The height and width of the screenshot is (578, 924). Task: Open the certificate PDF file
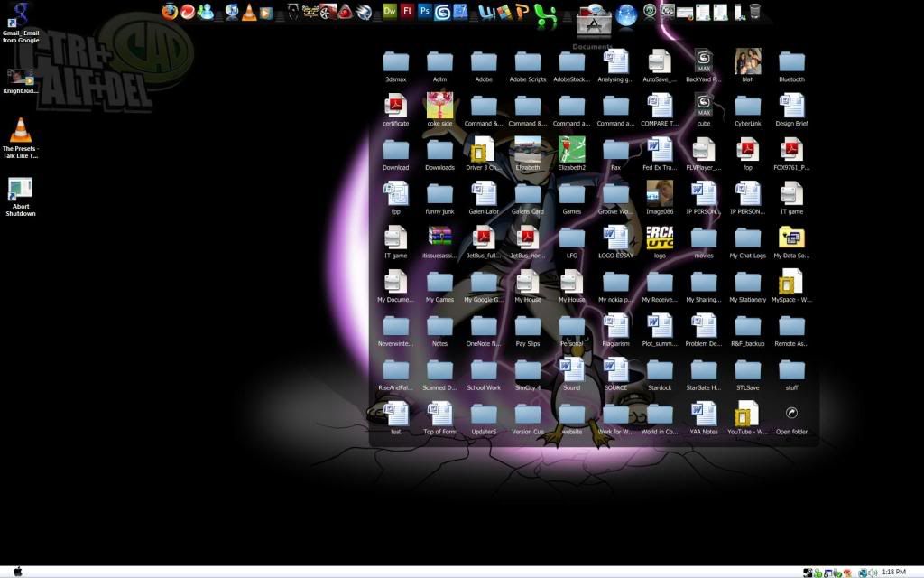click(x=395, y=111)
